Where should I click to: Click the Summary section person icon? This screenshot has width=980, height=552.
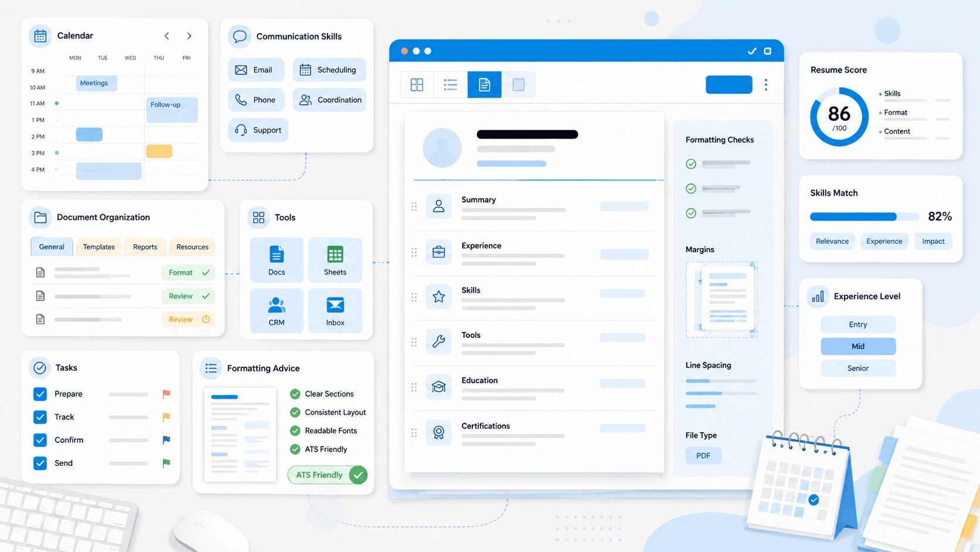point(438,206)
